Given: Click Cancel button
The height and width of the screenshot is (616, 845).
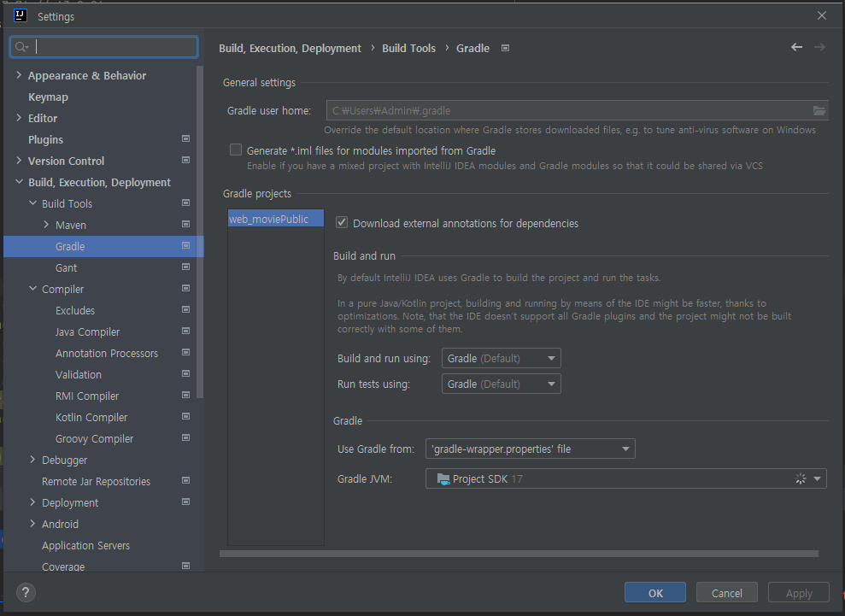Looking at the screenshot, I should (727, 592).
